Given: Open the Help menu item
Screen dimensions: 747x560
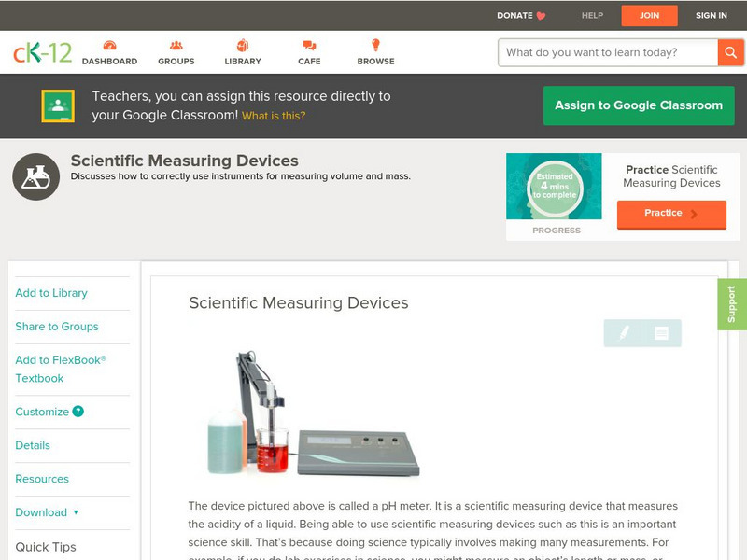Looking at the screenshot, I should click(592, 16).
